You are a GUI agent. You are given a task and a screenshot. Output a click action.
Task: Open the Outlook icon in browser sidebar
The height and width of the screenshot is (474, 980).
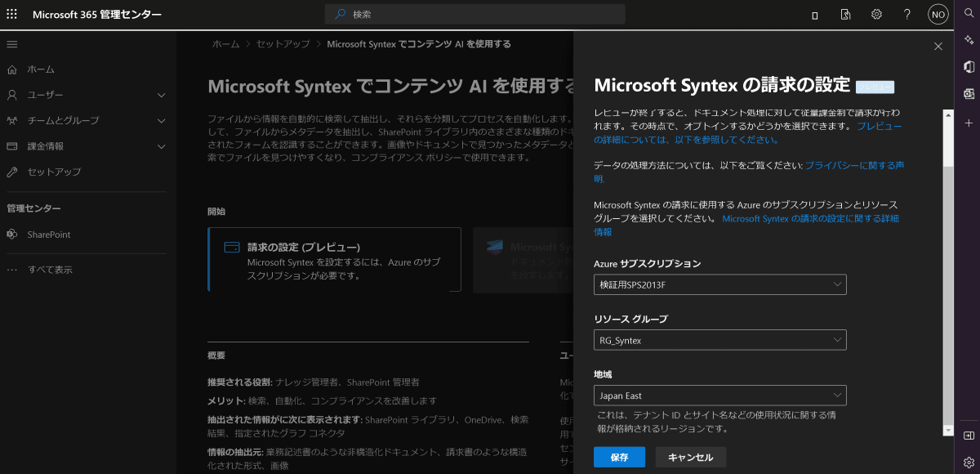(969, 94)
